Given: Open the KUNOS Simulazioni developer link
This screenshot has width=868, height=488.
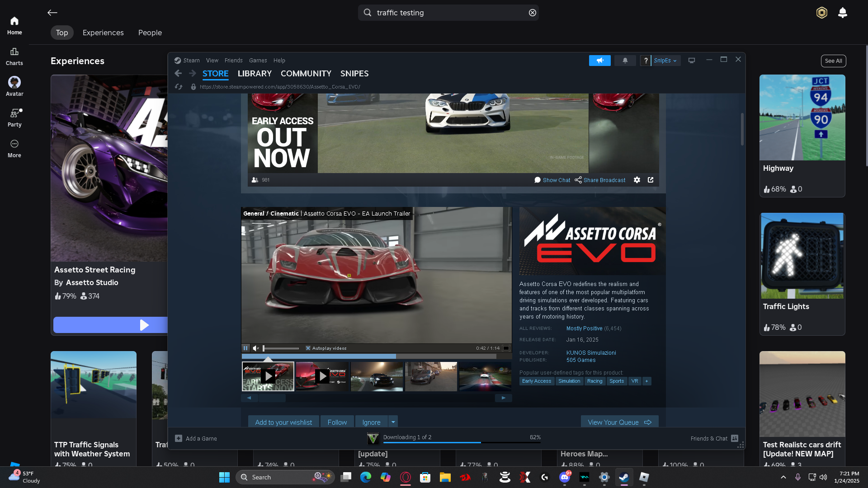Looking at the screenshot, I should pyautogui.click(x=591, y=353).
